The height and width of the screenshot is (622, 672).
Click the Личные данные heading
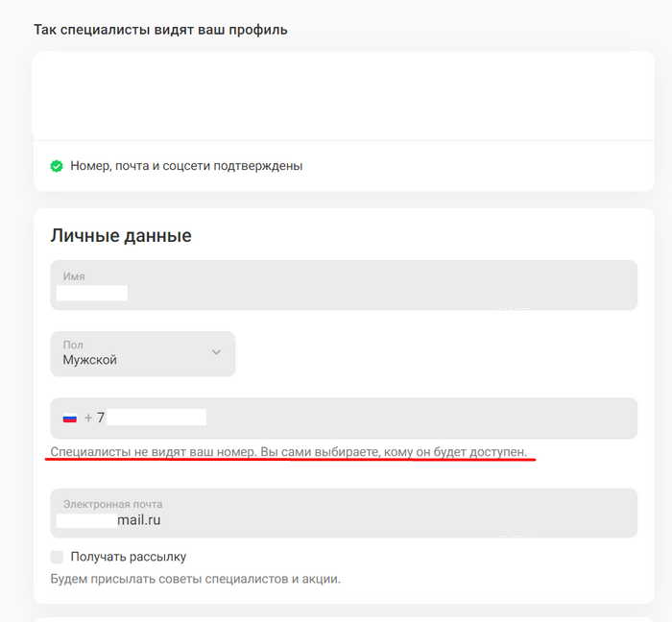point(121,236)
